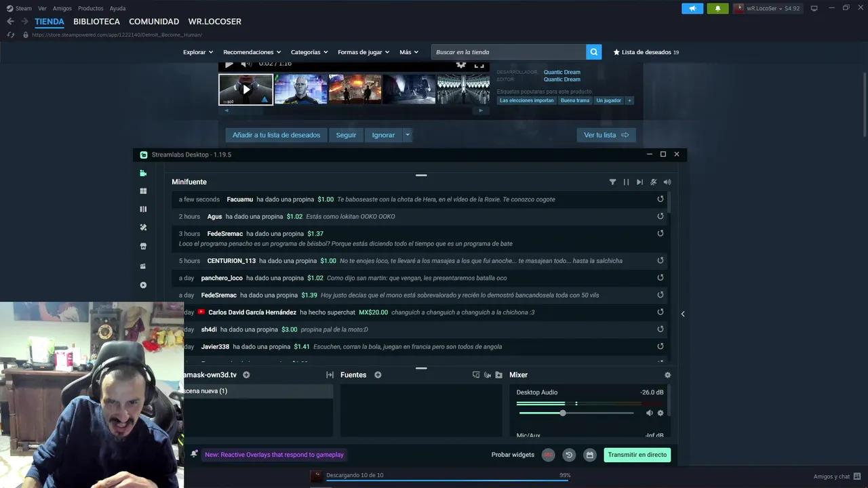Add a new source in Fuentes panel

(378, 375)
